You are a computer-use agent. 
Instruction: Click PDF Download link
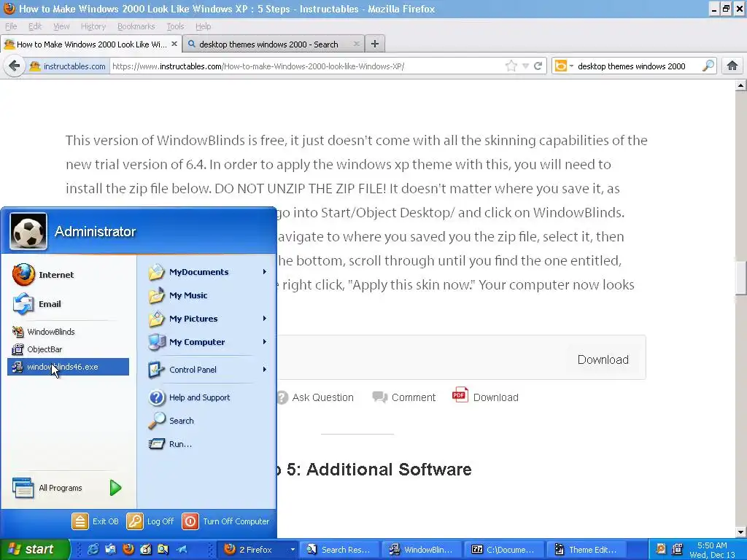(485, 397)
